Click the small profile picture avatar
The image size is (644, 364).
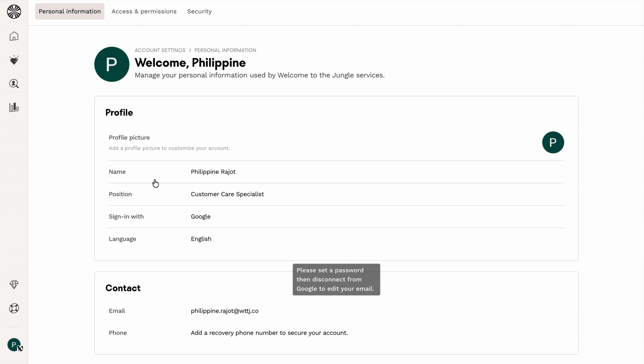click(553, 142)
